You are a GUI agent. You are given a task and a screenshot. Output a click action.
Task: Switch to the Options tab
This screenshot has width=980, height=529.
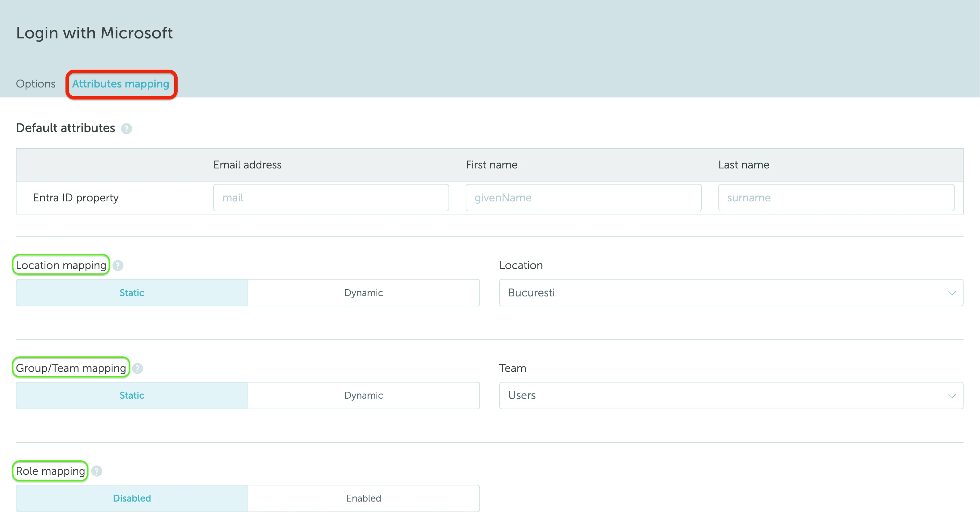[36, 84]
